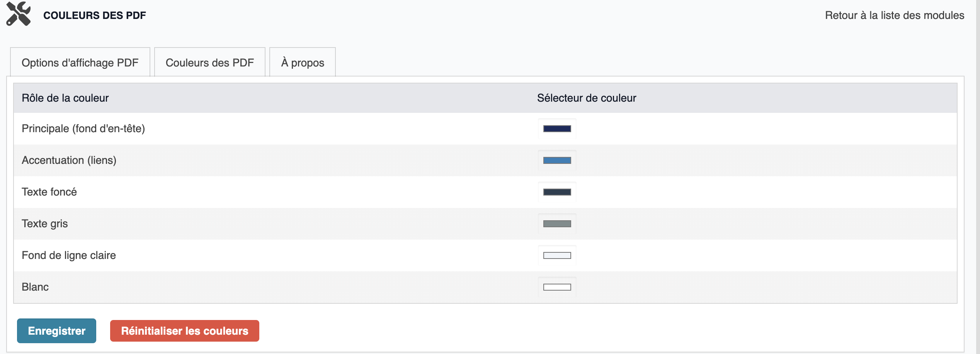Click the Rôle de la couleur column header
The height and width of the screenshot is (354, 980).
[65, 98]
